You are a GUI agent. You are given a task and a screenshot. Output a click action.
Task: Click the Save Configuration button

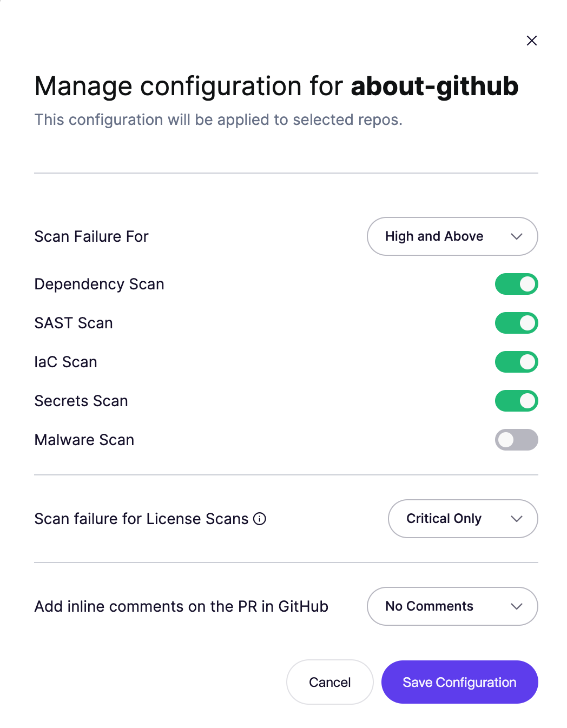(x=459, y=682)
